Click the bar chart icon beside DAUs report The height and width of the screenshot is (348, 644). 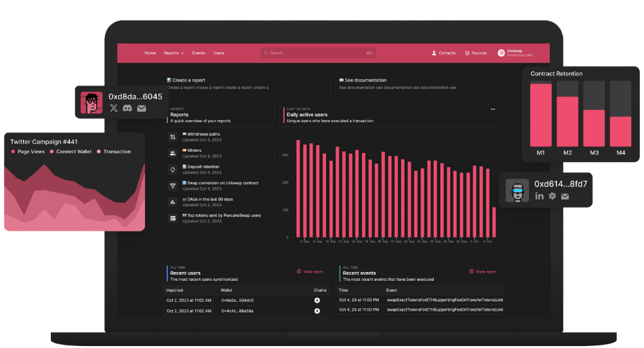coord(173,201)
